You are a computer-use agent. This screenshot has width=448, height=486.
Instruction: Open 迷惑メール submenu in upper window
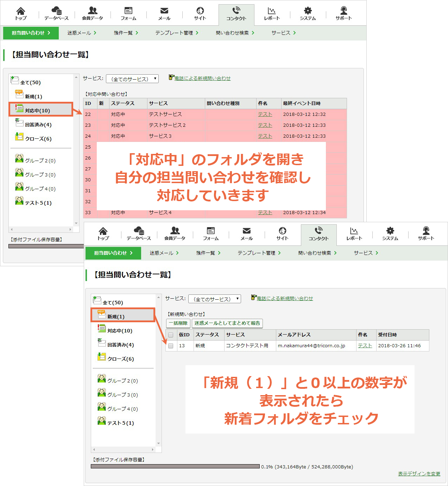pos(82,33)
